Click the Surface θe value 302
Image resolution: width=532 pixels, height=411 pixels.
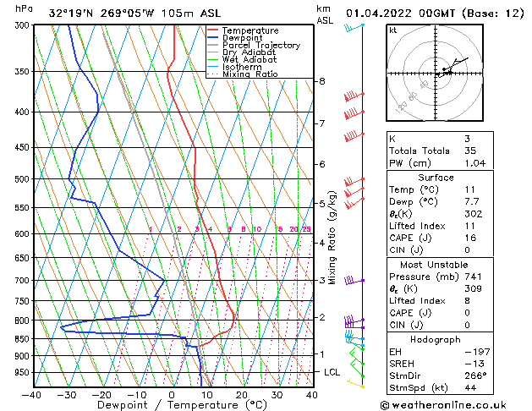click(x=474, y=214)
